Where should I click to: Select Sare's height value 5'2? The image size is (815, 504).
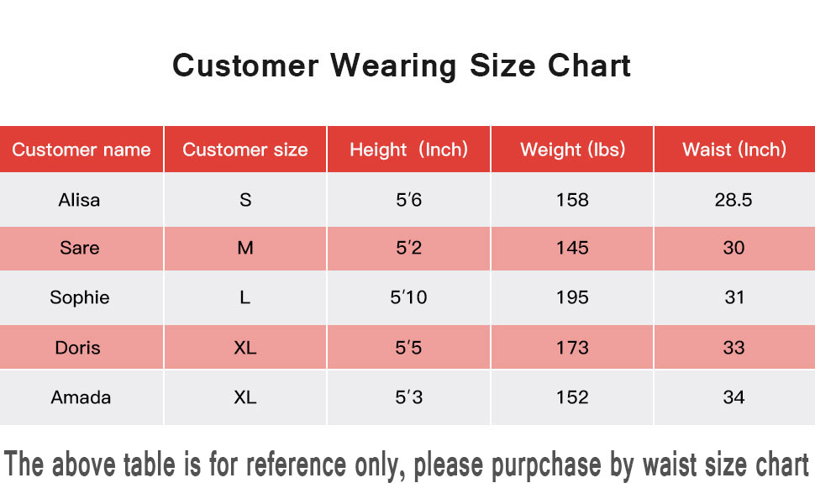pos(408,248)
